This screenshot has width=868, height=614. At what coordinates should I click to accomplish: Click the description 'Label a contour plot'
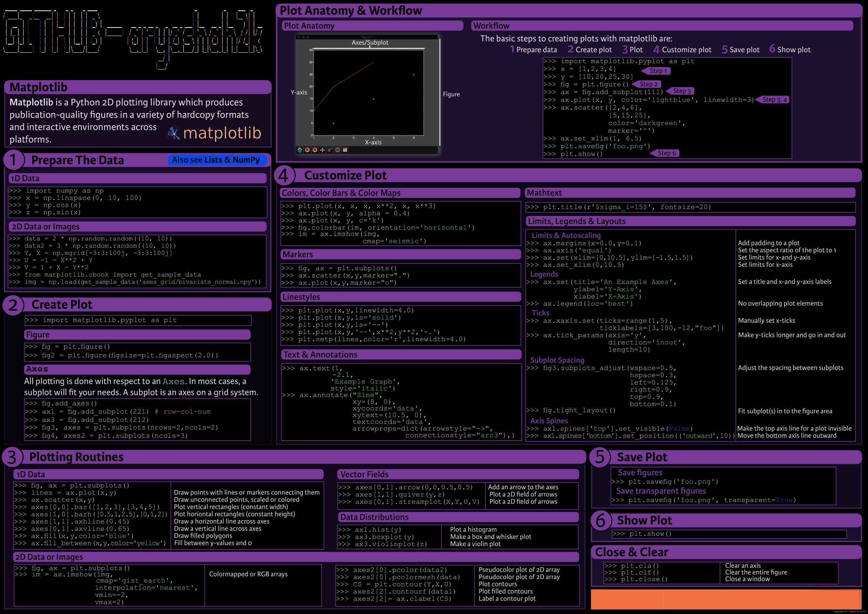click(507, 598)
